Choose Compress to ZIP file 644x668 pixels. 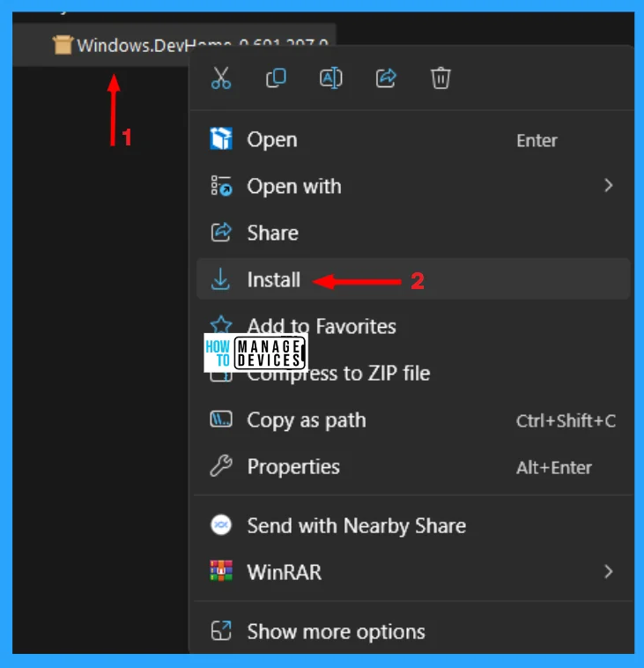pos(413,373)
